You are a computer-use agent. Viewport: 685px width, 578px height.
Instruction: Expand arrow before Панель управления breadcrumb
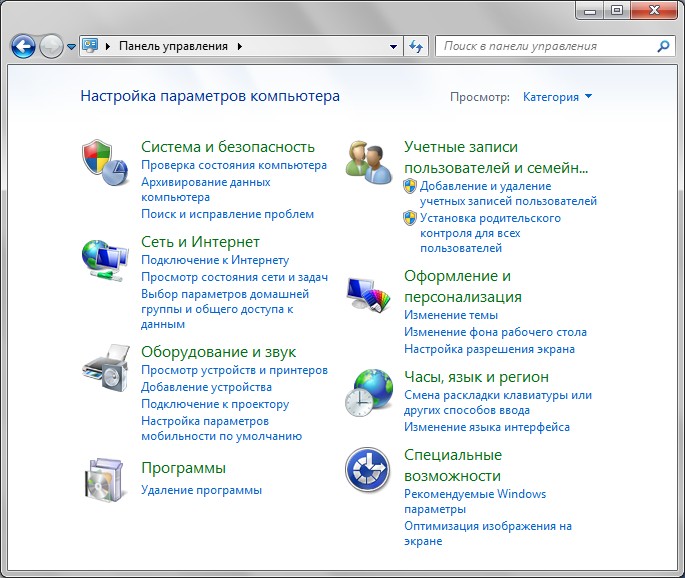click(107, 46)
